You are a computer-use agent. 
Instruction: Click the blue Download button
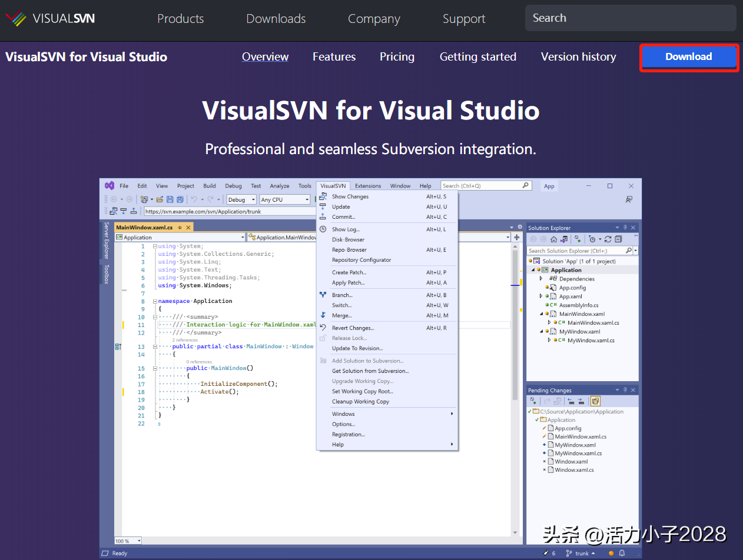click(689, 57)
